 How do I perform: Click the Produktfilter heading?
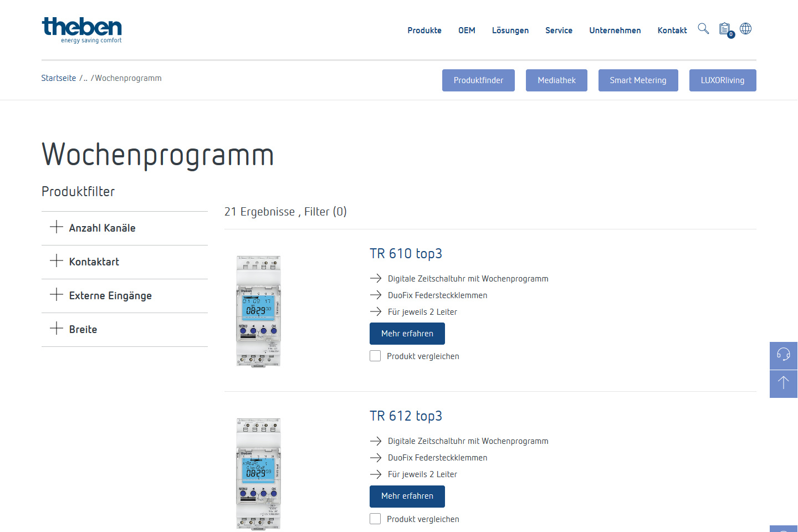pyautogui.click(x=78, y=192)
